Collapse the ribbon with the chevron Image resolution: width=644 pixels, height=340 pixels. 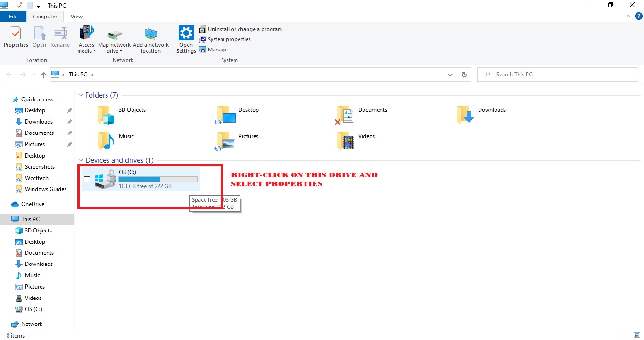click(628, 16)
